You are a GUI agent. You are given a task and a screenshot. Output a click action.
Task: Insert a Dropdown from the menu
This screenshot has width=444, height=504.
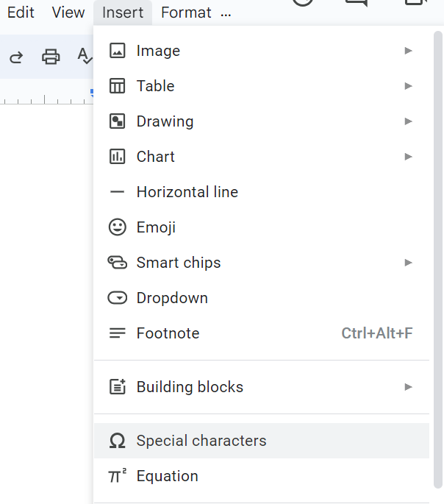[172, 298]
